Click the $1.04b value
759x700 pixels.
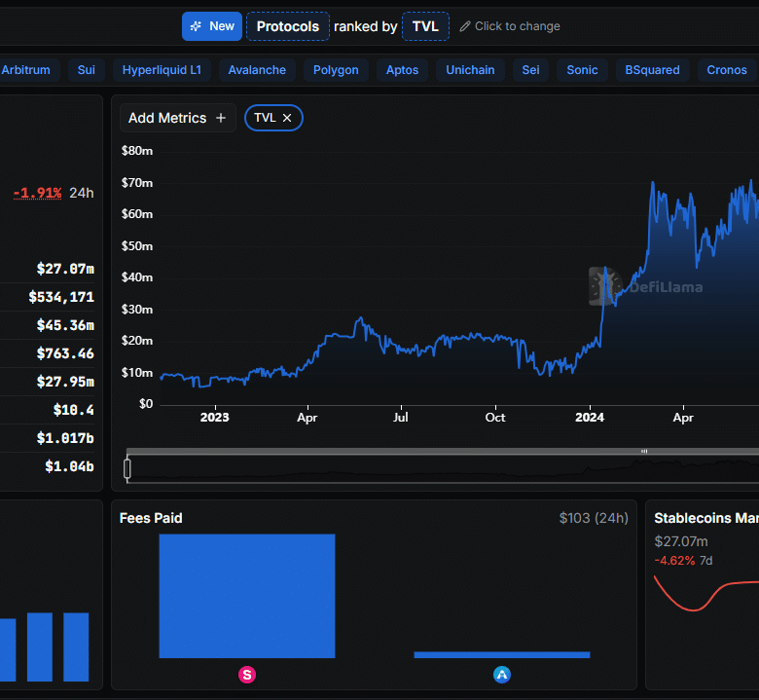coord(69,466)
